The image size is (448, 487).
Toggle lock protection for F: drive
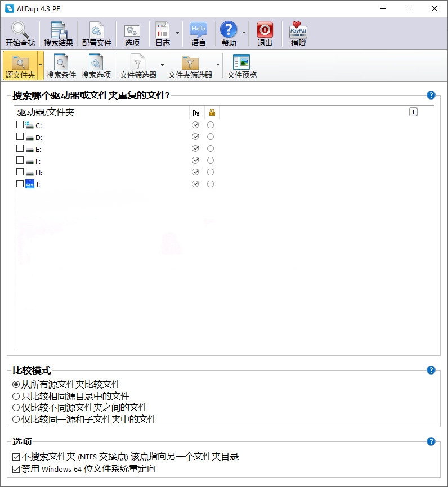(x=210, y=160)
